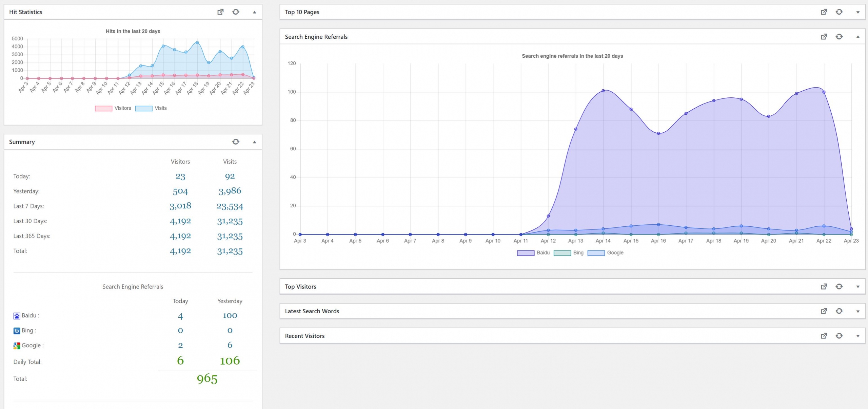Open Top 10 Pages details page
This screenshot has width=868, height=409.
pyautogui.click(x=824, y=12)
